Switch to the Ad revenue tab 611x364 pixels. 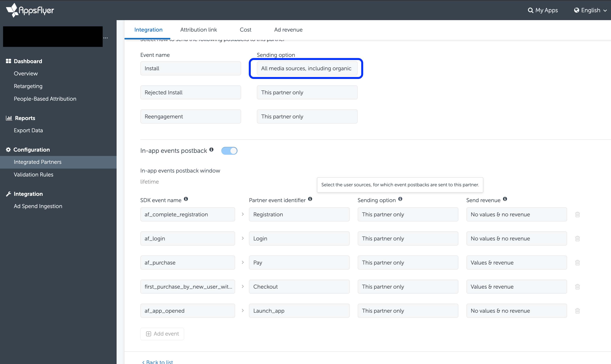point(288,30)
